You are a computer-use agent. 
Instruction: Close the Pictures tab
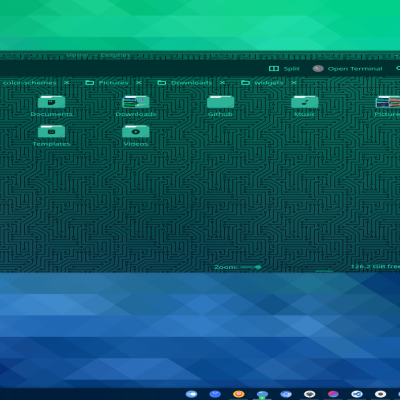pos(139,82)
